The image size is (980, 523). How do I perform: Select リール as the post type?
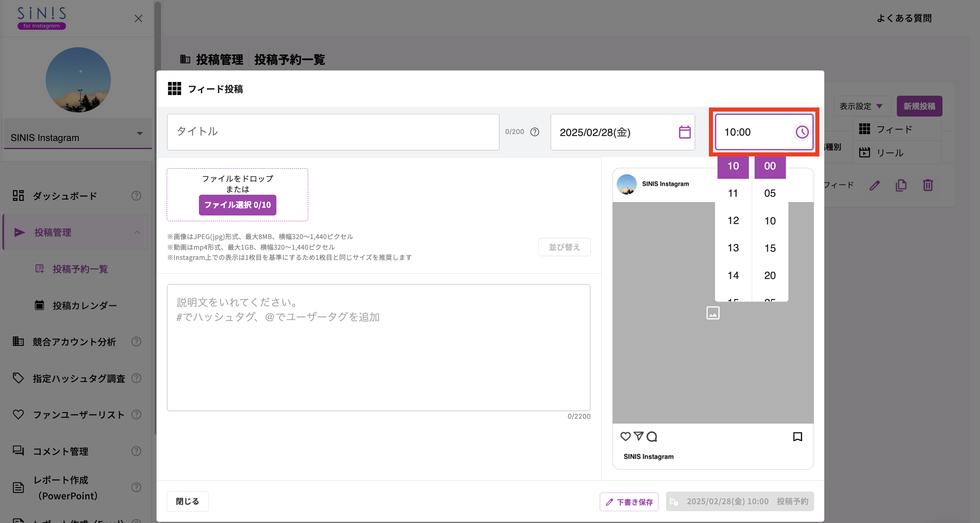[892, 152]
